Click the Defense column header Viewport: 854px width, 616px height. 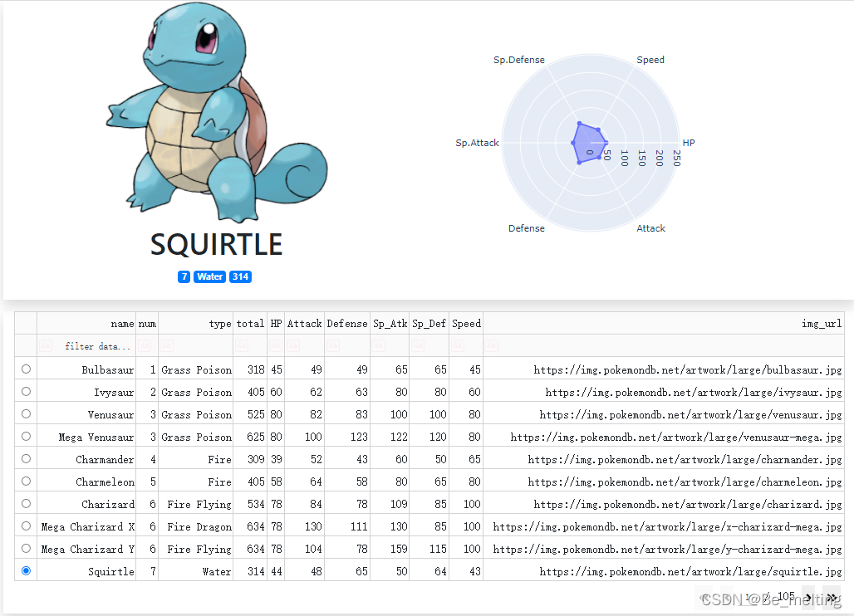pos(347,323)
